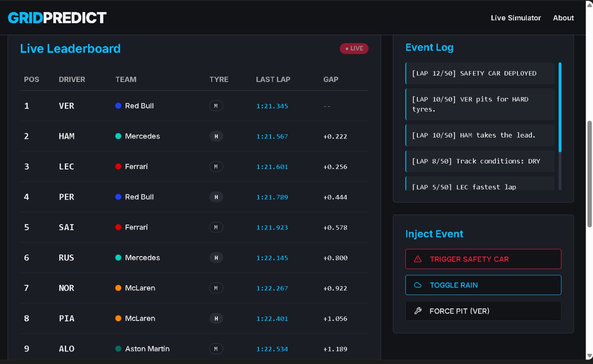Viewport: 593px width, 364px height.
Task: Click the page's vertical scrollbar
Action: click(x=589, y=174)
